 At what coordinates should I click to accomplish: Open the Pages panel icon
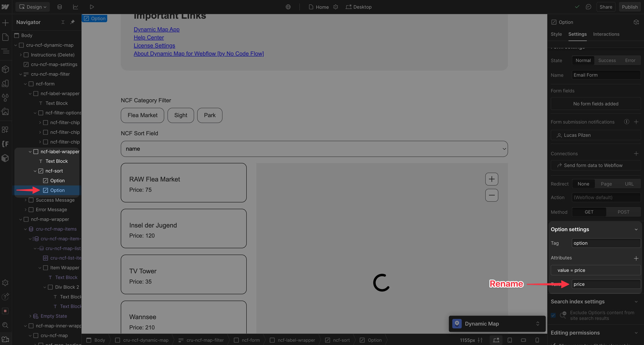click(x=5, y=37)
